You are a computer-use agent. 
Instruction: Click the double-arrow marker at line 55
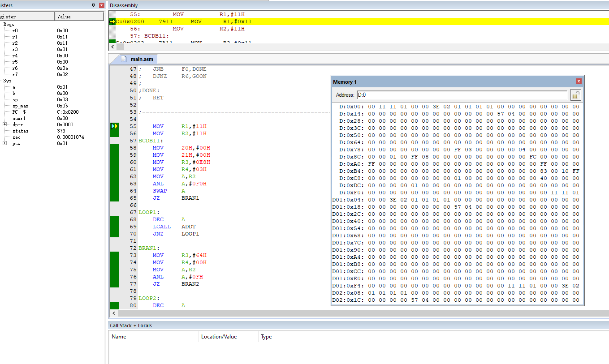point(115,126)
